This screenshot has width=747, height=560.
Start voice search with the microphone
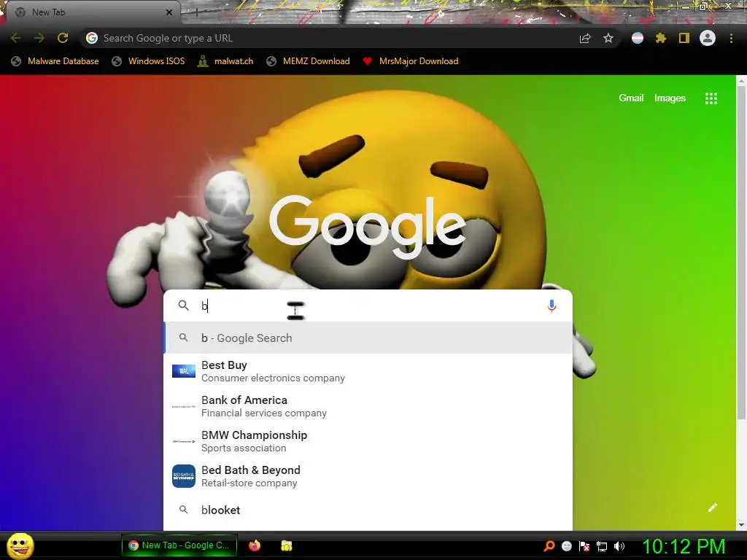tap(551, 306)
